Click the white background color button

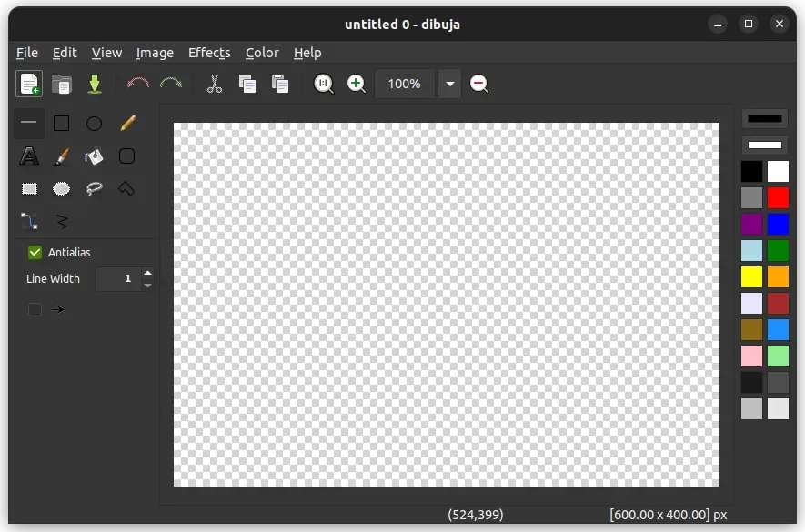pyautogui.click(x=765, y=145)
